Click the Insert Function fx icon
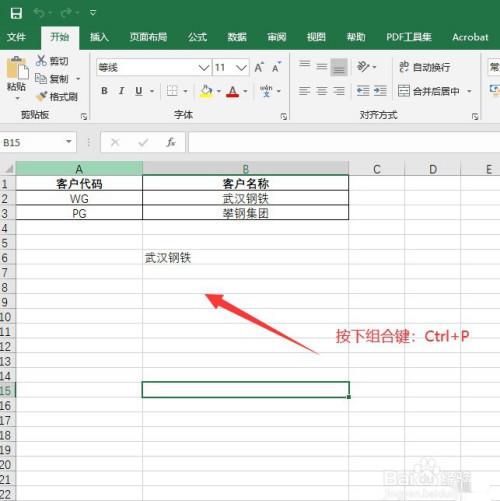Screen dimensions: 500x501 171,143
